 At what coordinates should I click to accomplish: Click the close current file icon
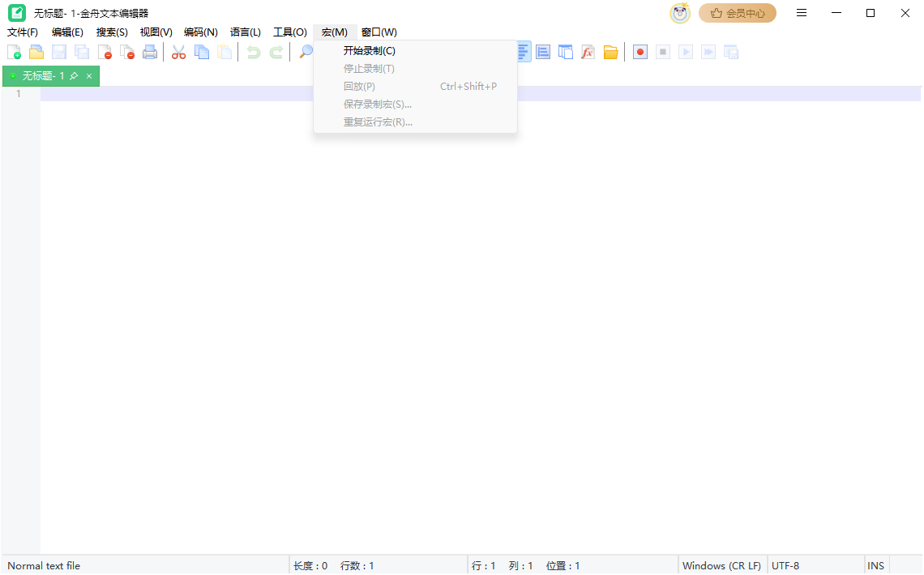pyautogui.click(x=105, y=52)
